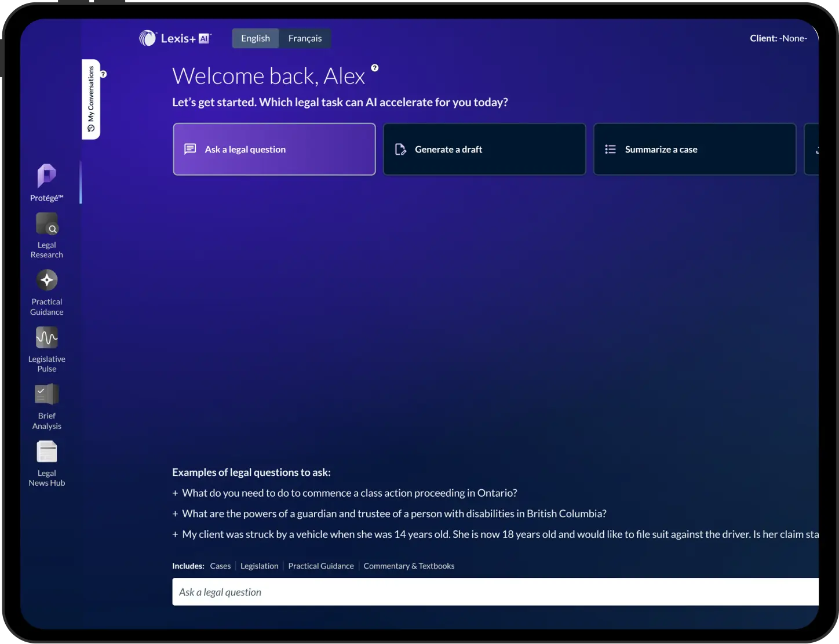Open the Legislative Pulse waveform icon
Image resolution: width=839 pixels, height=644 pixels.
(x=46, y=337)
